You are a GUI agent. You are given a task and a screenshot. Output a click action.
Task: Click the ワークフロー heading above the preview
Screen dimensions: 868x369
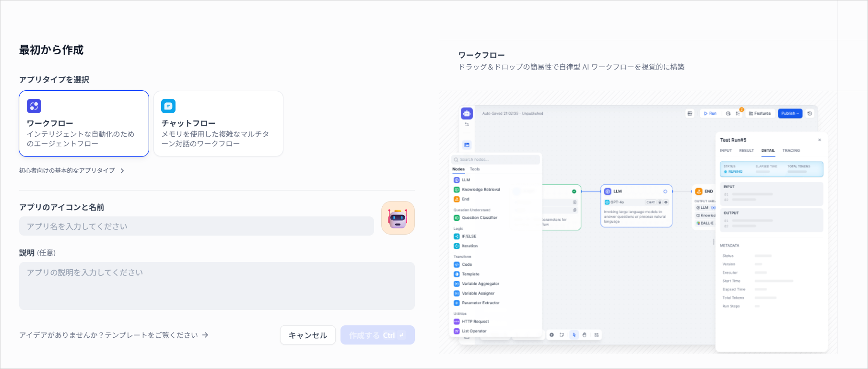coord(481,55)
